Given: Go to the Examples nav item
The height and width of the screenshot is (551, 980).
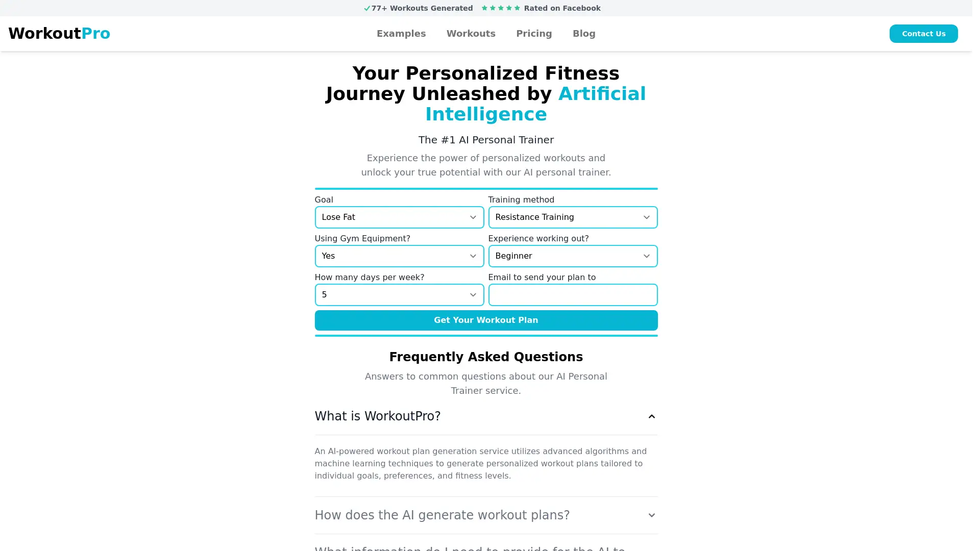Looking at the screenshot, I should pyautogui.click(x=401, y=34).
